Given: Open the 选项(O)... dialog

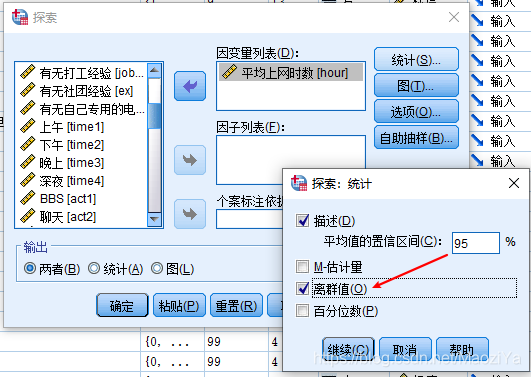Looking at the screenshot, I should [416, 111].
